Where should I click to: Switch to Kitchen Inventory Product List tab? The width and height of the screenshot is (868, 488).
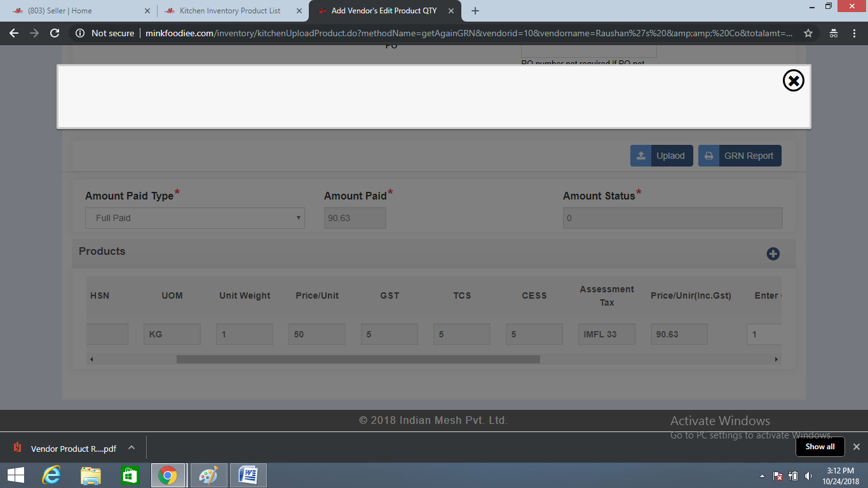tap(230, 11)
